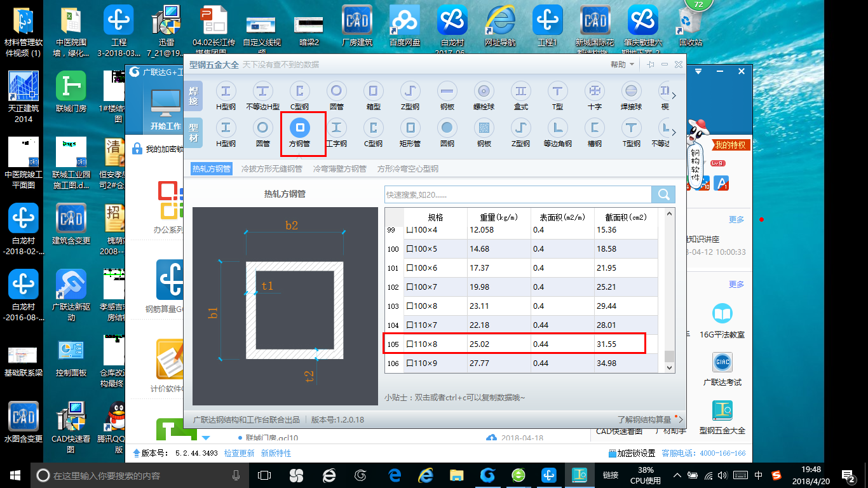Select 圆管 in the 焊接 row
This screenshot has width=868, height=488.
click(336, 97)
